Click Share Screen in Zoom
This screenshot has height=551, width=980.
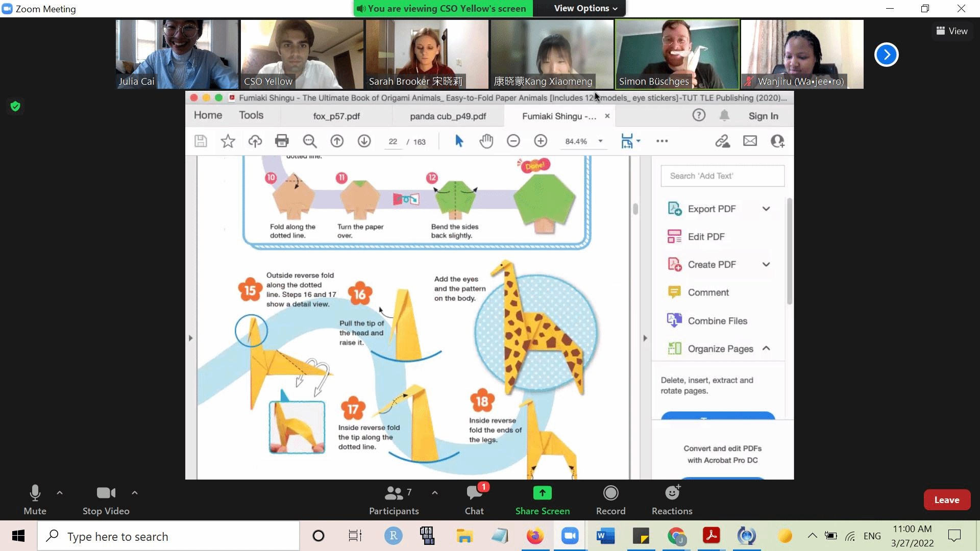(542, 500)
